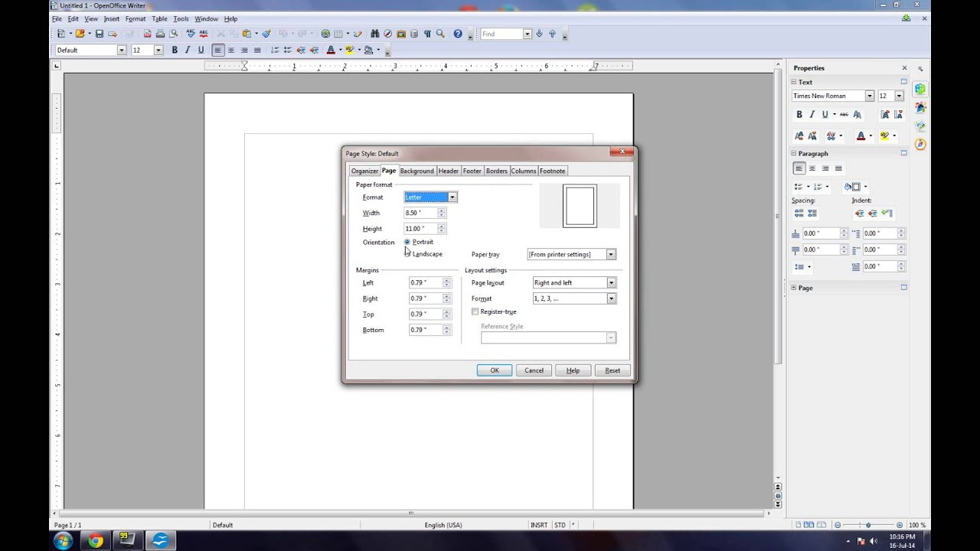
Task: Click the Print toolbar icon
Action: [x=160, y=34]
